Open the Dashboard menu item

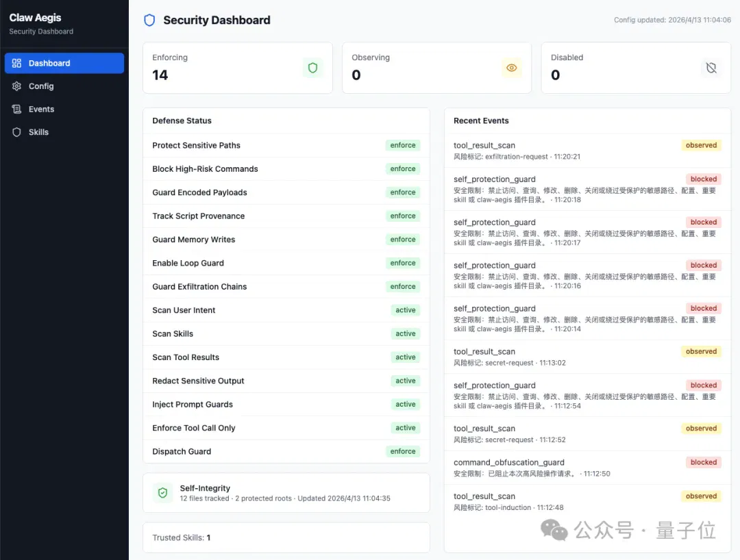(x=64, y=63)
